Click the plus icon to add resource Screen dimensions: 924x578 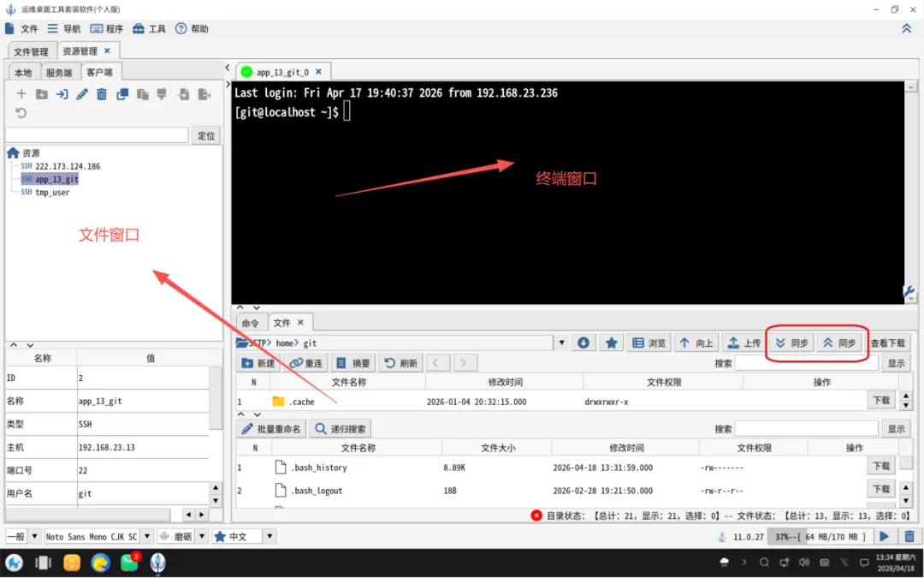tap(21, 94)
